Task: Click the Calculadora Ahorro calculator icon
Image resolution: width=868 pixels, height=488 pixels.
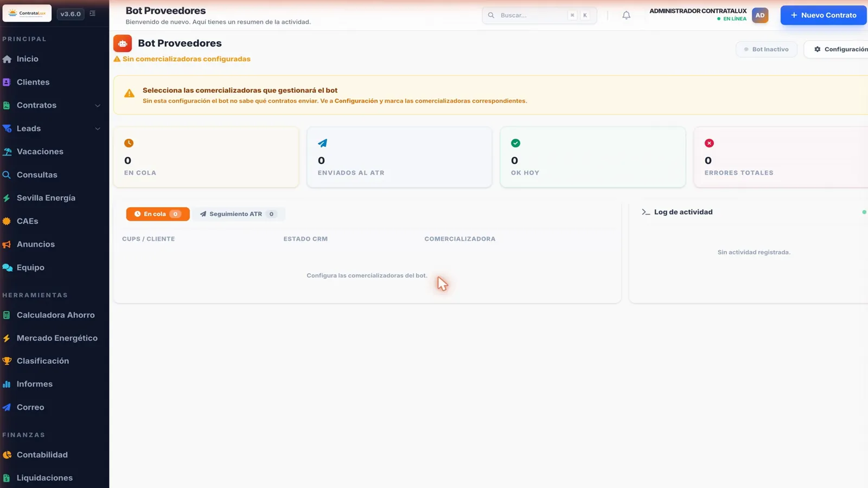Action: point(7,315)
